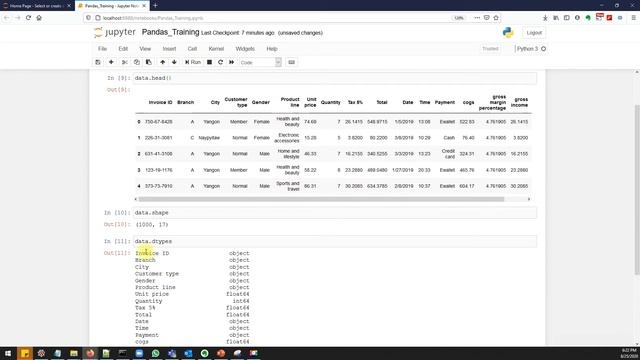The height and width of the screenshot is (360, 640).
Task: Open the View menu
Action: pos(145,49)
